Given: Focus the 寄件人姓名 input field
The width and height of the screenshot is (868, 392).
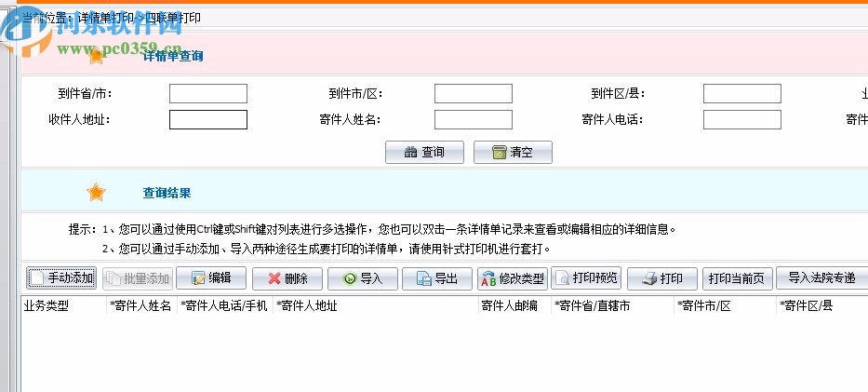Looking at the screenshot, I should coord(474,119).
